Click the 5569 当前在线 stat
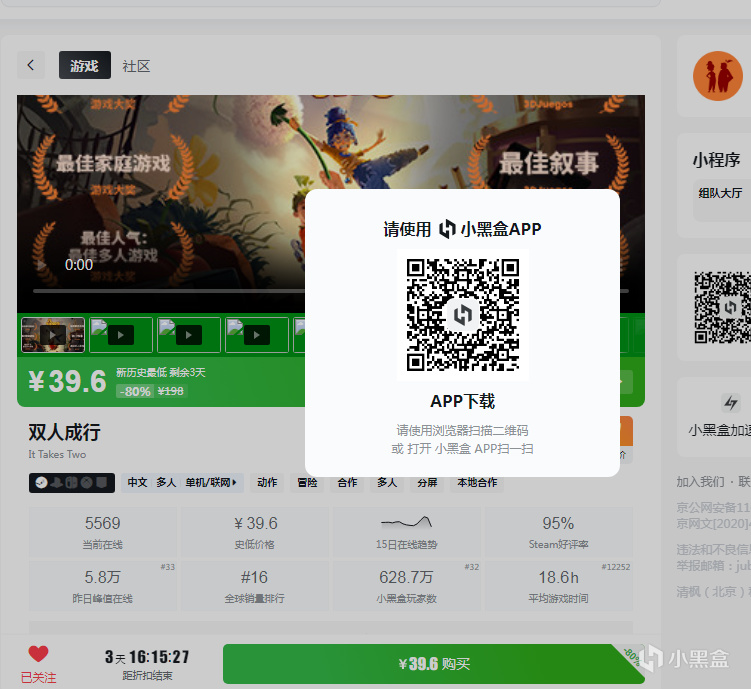Screen dimensions: 751x689 click(x=102, y=533)
